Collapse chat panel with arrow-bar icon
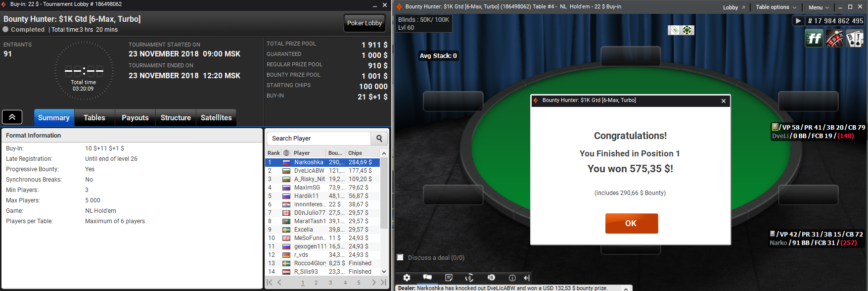 click(x=527, y=278)
